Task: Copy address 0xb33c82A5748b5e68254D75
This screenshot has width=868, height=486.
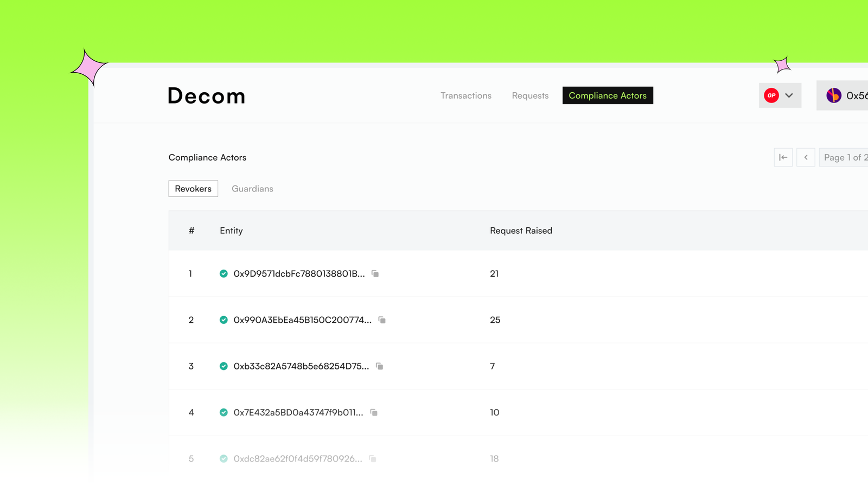Action: pos(379,366)
